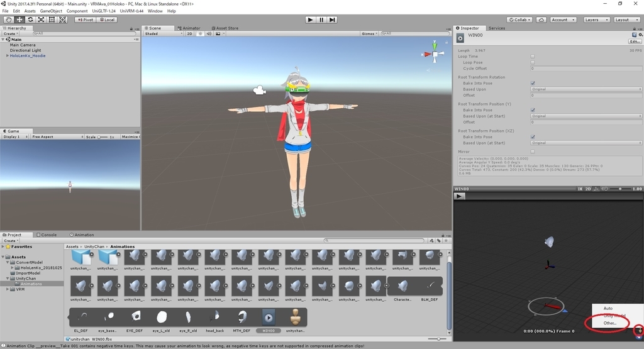Open the Collab dropdown
Image resolution: width=644 pixels, height=349 pixels.
[519, 19]
